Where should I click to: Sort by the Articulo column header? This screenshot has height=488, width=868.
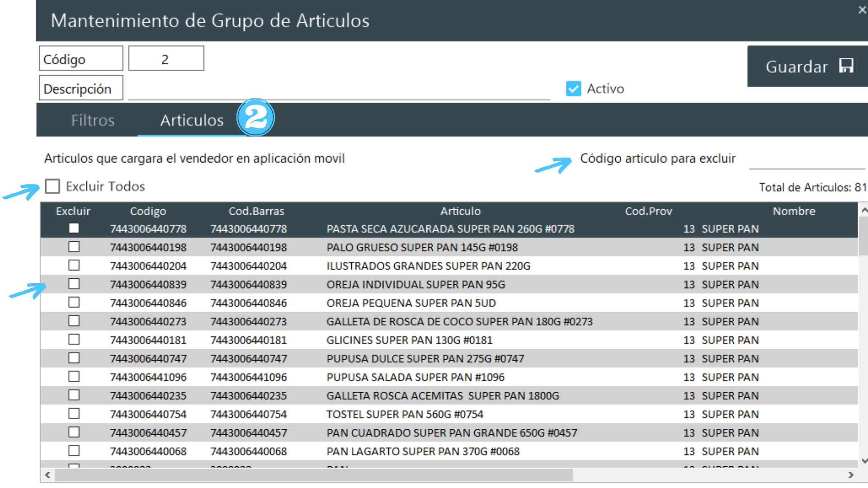pos(460,211)
